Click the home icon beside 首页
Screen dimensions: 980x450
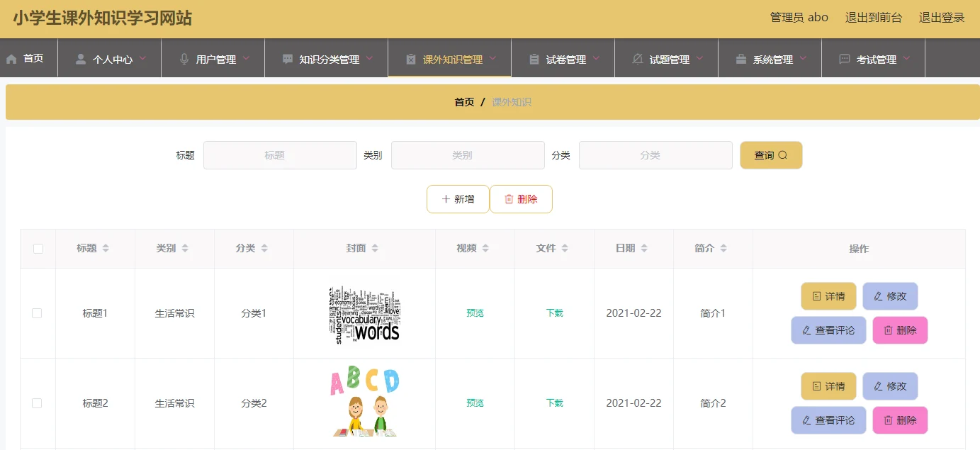(11, 59)
